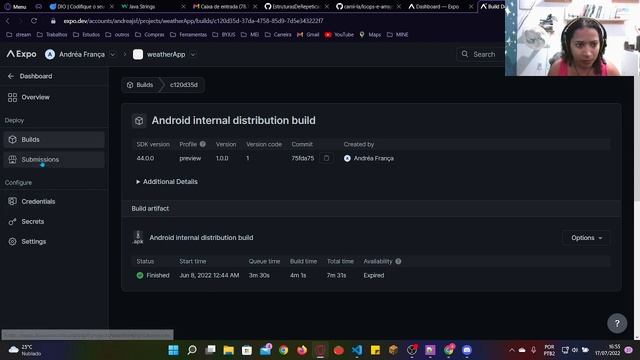The height and width of the screenshot is (360, 640).
Task: Open taskbar Search
Action: click(192, 350)
